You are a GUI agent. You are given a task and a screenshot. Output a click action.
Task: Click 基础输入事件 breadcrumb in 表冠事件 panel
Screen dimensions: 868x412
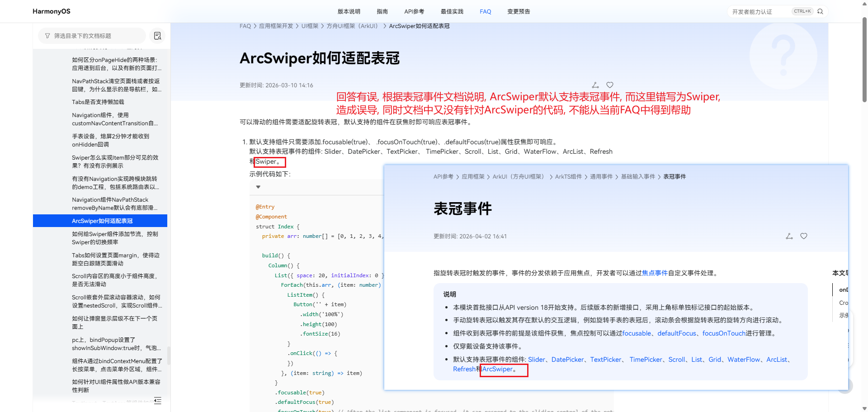tap(638, 177)
